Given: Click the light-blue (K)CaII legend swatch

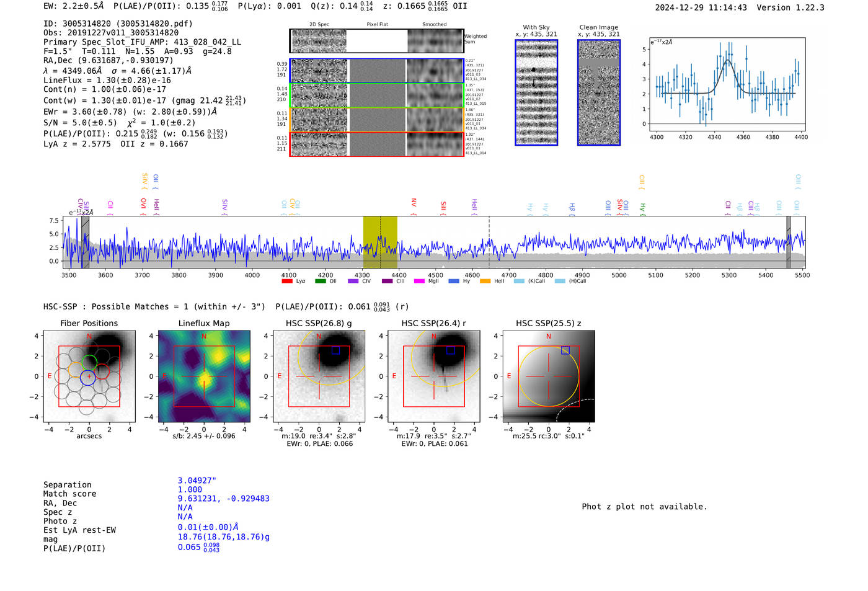Looking at the screenshot, I should pos(519,282).
